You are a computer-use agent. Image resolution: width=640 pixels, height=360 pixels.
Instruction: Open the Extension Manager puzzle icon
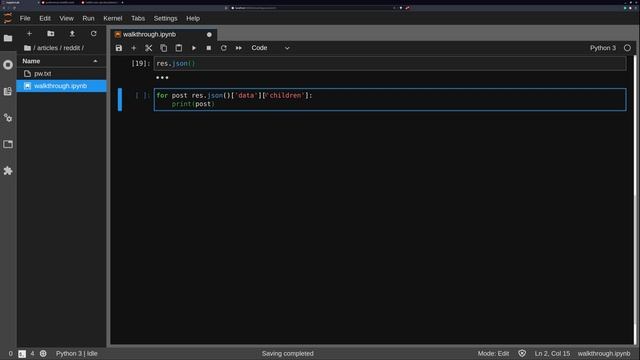tap(8, 171)
